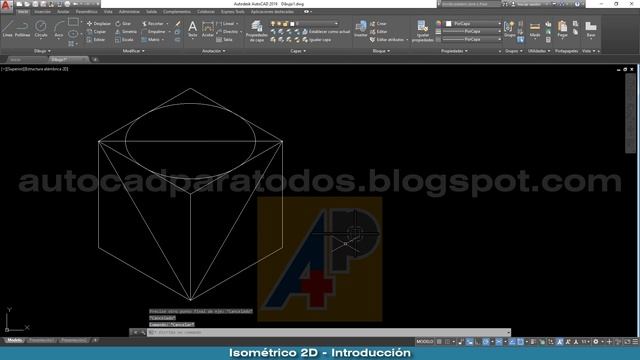The image size is (640, 360).
Task: Select the Círculo tool
Action: 40,29
